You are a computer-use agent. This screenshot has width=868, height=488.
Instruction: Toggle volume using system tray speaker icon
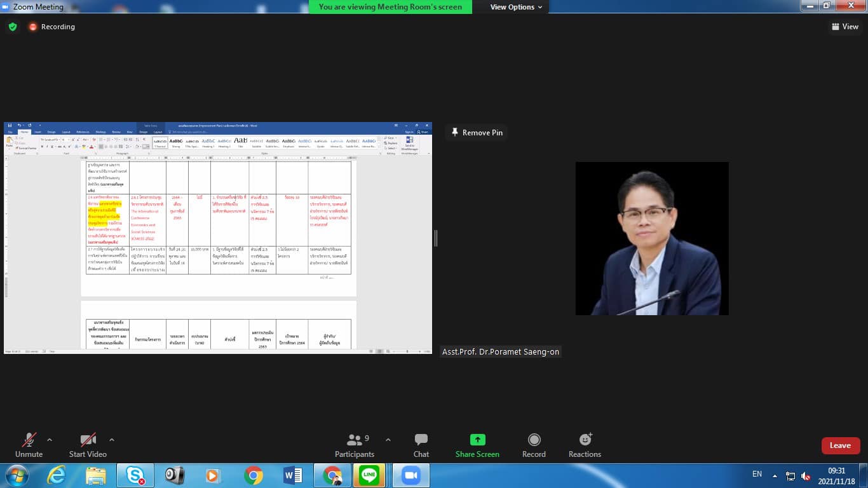coord(806,475)
